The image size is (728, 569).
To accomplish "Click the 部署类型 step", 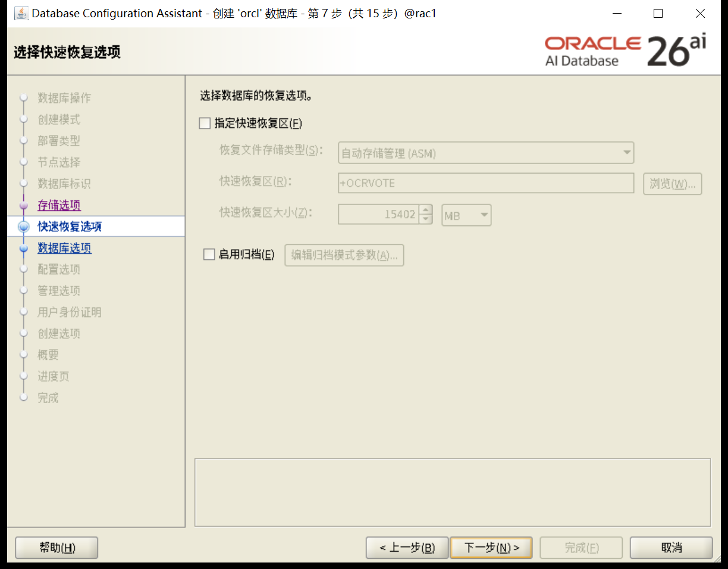I will pos(59,141).
